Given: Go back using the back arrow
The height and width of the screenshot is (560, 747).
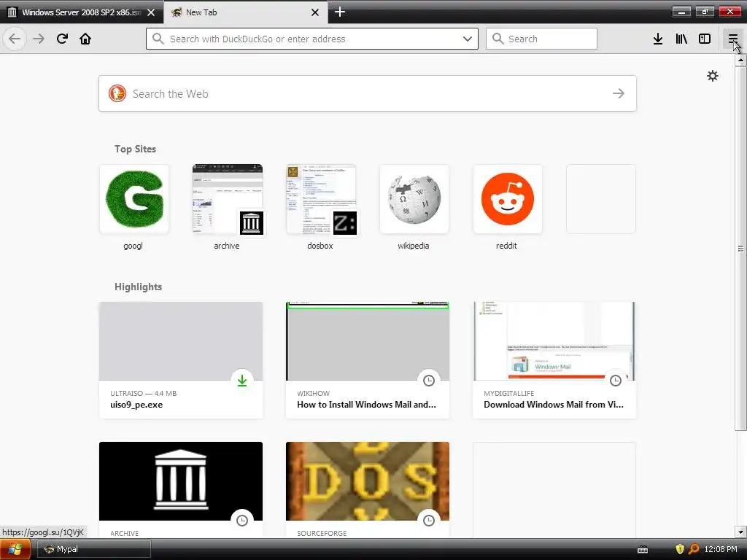Looking at the screenshot, I should [x=15, y=39].
